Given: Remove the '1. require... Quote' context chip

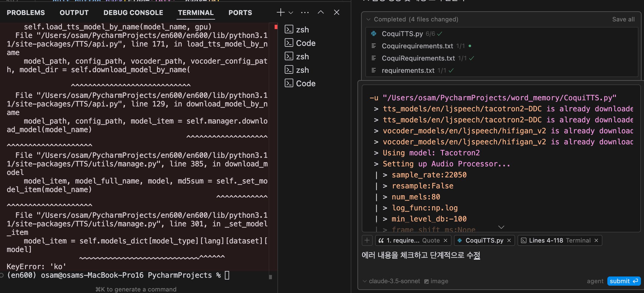Looking at the screenshot, I should point(445,240).
